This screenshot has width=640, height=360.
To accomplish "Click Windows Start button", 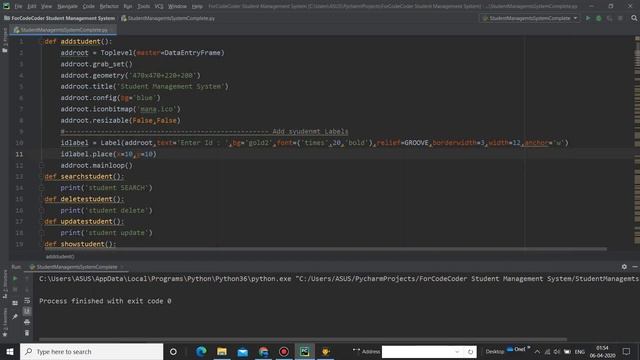I will click(x=10, y=351).
